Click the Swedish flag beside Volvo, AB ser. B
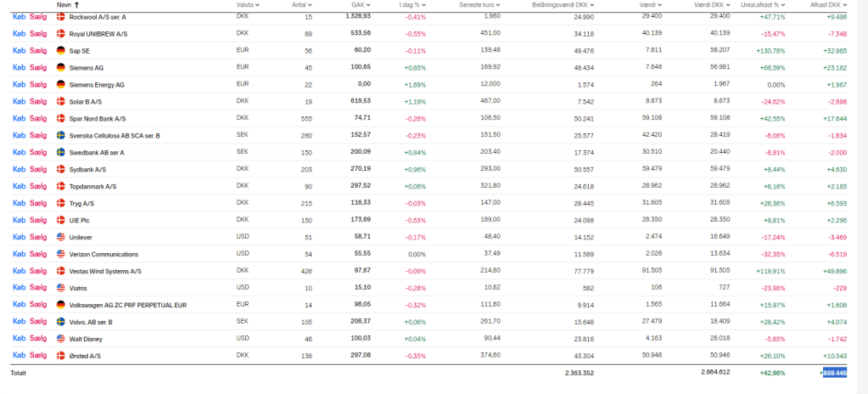Image resolution: width=868 pixels, height=394 pixels. click(60, 322)
